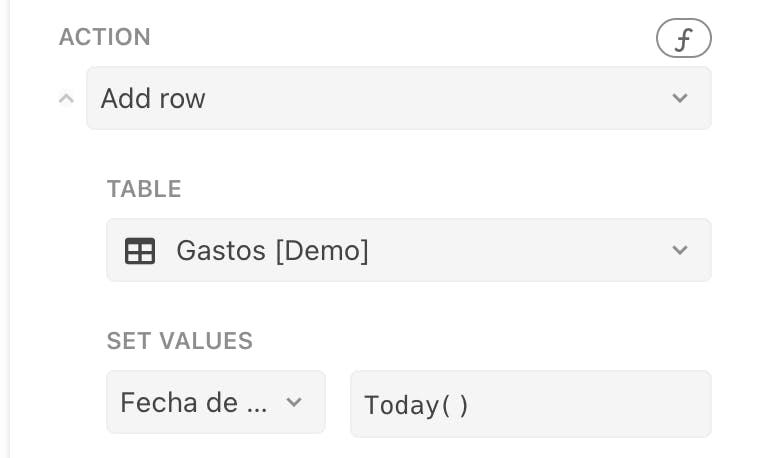Collapse the Add row action section
This screenshot has width=760, height=458.
pyautogui.click(x=66, y=98)
